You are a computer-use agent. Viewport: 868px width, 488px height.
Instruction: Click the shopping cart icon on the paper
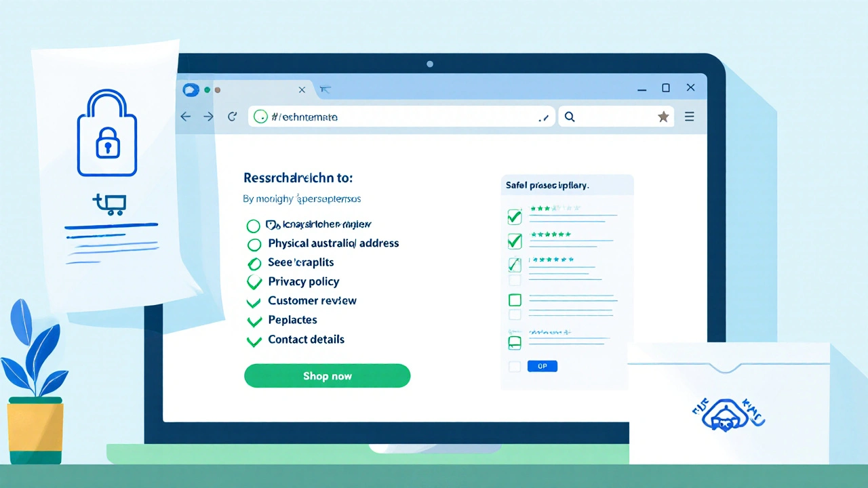pyautogui.click(x=110, y=203)
